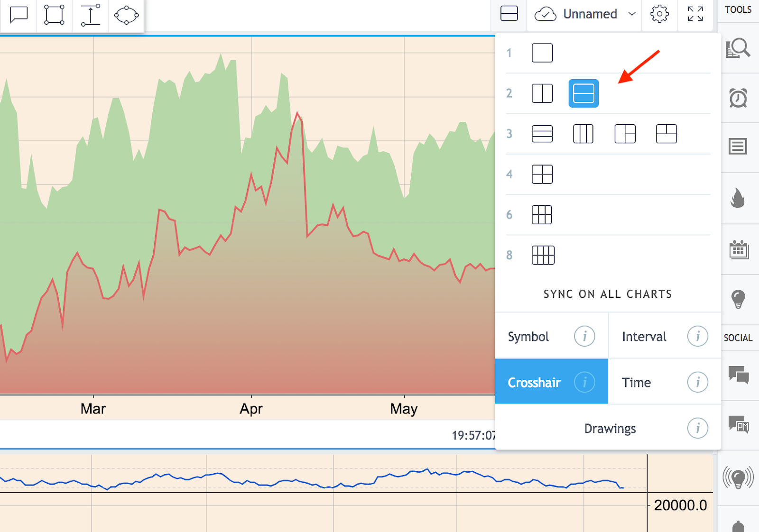This screenshot has width=759, height=532.
Task: Select the four-chart grid layout
Action: [542, 174]
